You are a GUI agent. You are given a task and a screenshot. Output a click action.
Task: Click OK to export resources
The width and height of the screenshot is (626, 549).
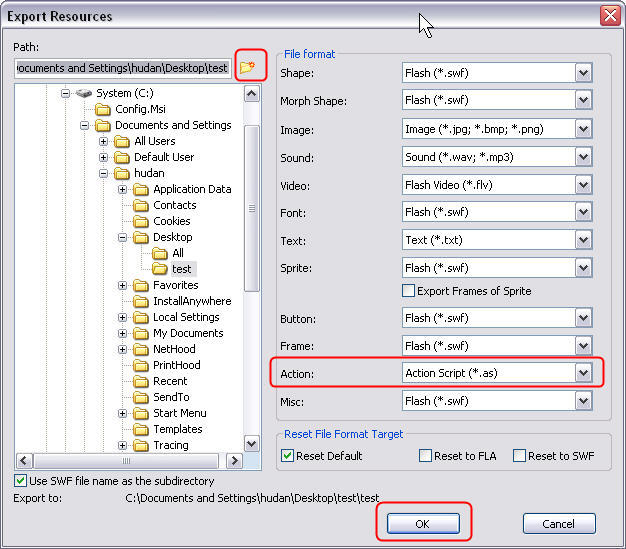(x=423, y=523)
